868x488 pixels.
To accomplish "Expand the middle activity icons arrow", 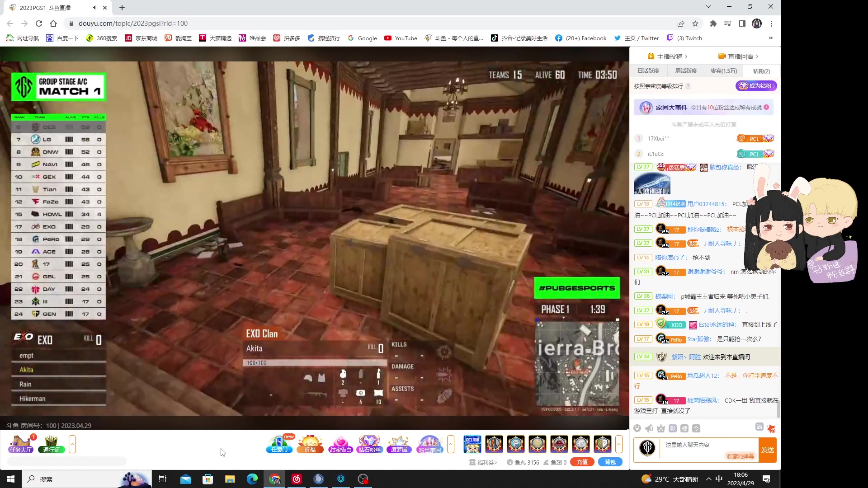I will pos(451,444).
